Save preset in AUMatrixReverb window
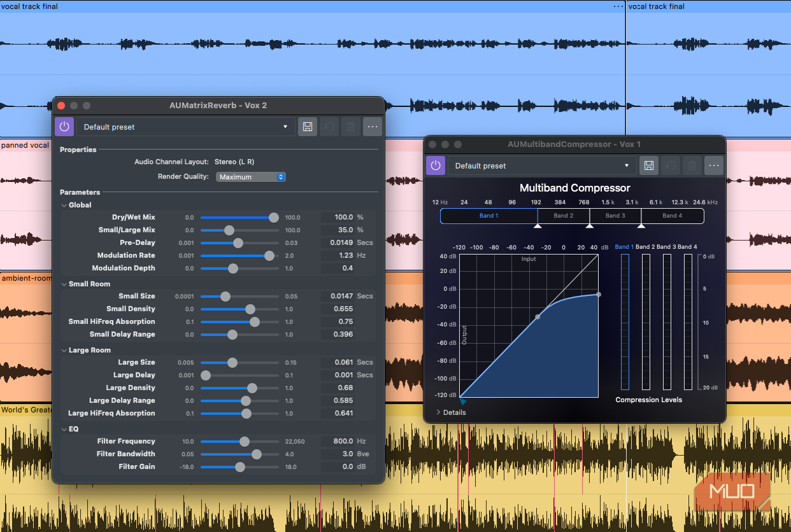Screen dimensions: 791x532 tap(308, 127)
